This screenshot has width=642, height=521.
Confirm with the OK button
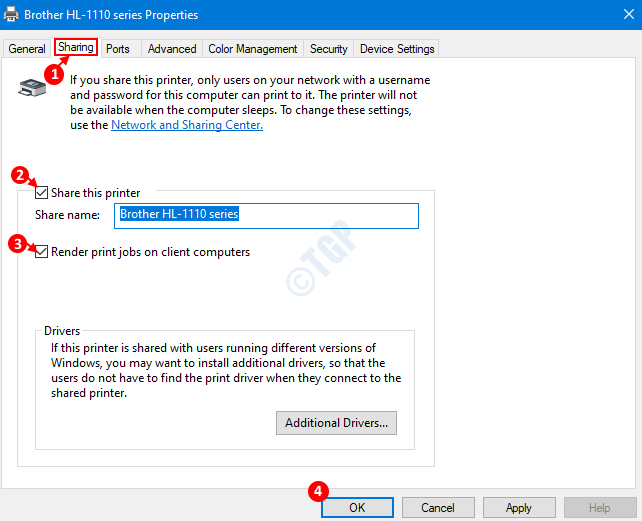point(357,507)
